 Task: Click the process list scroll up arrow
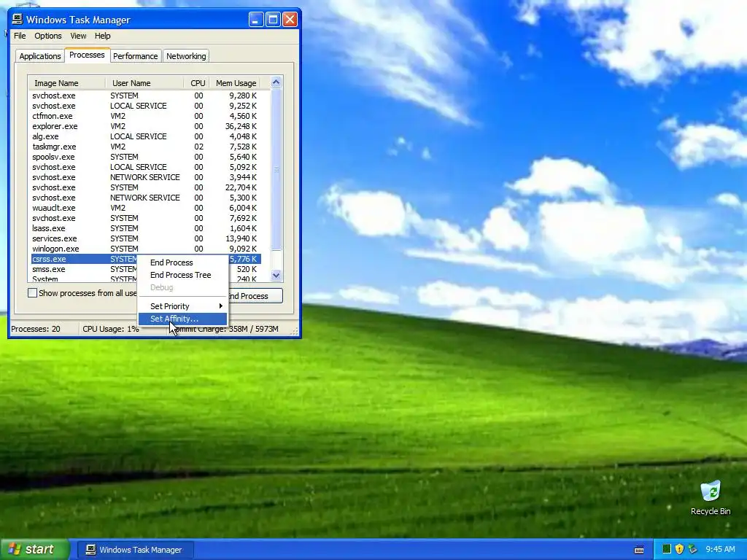pos(276,82)
